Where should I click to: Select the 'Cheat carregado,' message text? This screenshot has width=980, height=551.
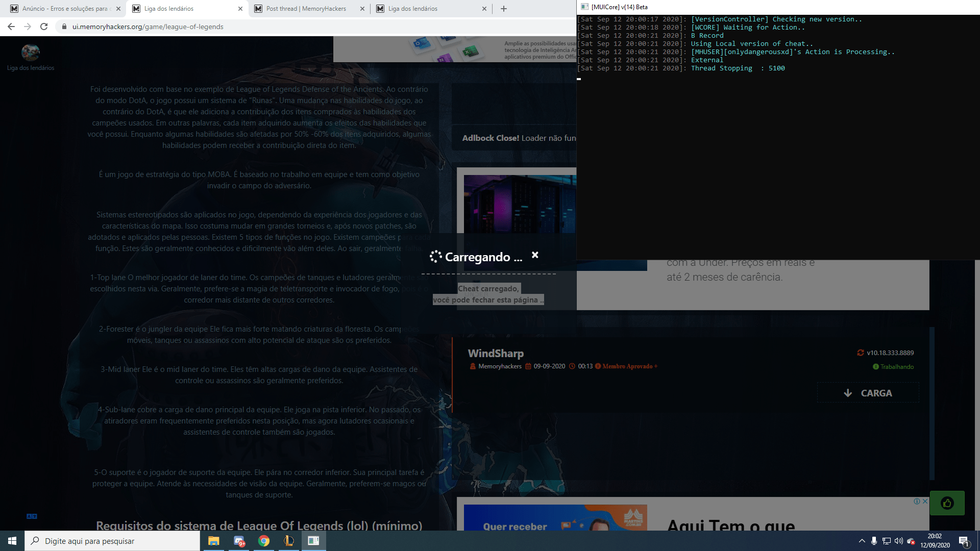[488, 289]
